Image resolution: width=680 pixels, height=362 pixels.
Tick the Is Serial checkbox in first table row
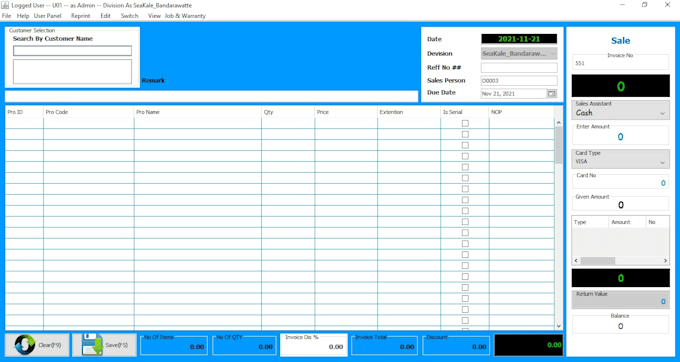pyautogui.click(x=465, y=124)
